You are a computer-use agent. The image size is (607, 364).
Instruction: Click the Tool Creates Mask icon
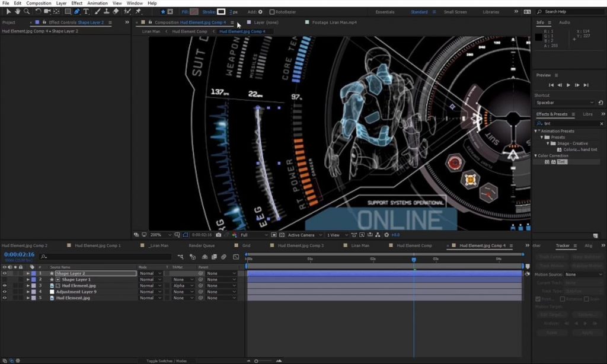(170, 12)
